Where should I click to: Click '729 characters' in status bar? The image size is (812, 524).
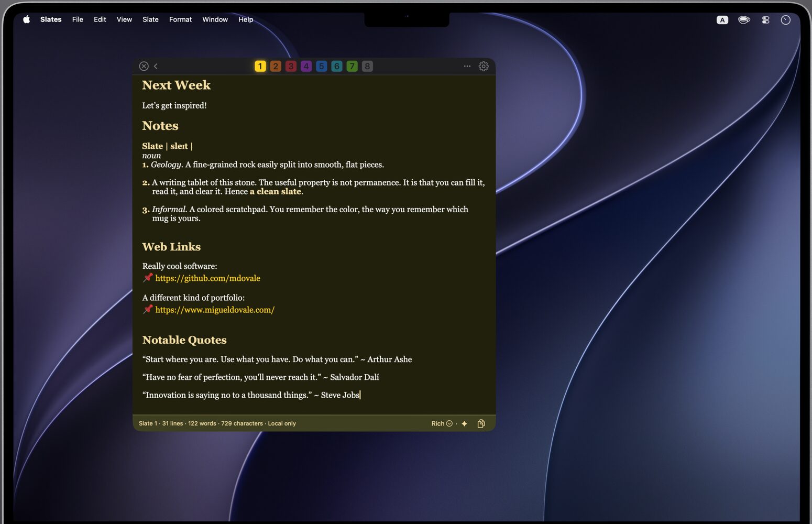242,423
